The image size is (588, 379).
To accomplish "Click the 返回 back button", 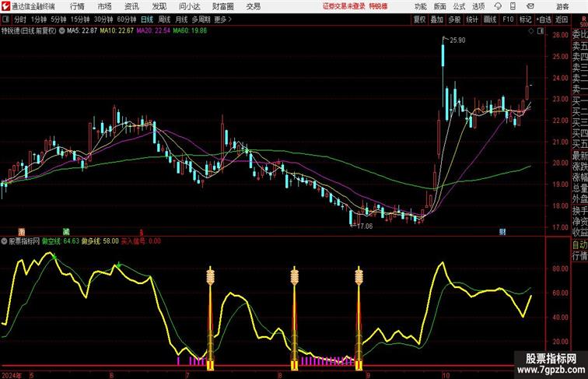I will click(x=562, y=19).
